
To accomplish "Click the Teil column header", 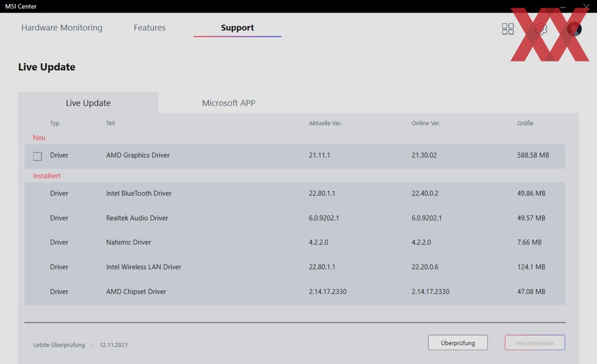I will click(x=111, y=123).
